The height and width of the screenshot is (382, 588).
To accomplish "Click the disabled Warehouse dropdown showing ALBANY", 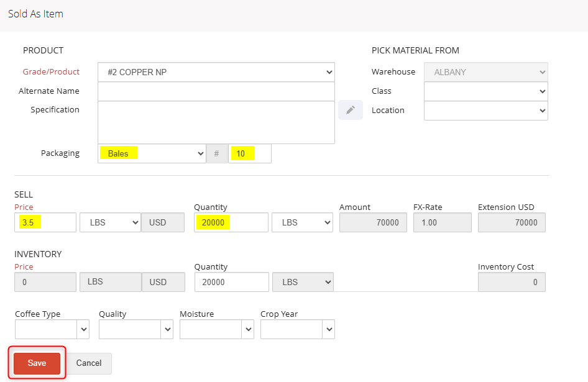I will [485, 72].
